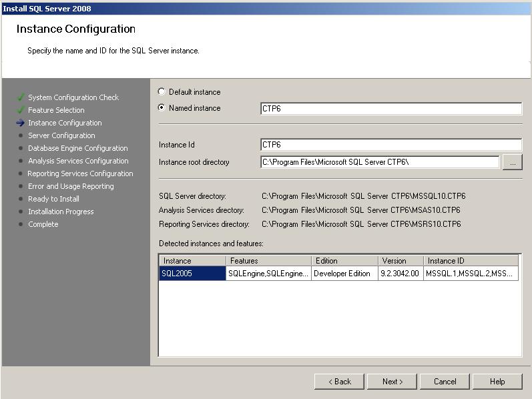Click the Help button
532x399 pixels.
[497, 382]
